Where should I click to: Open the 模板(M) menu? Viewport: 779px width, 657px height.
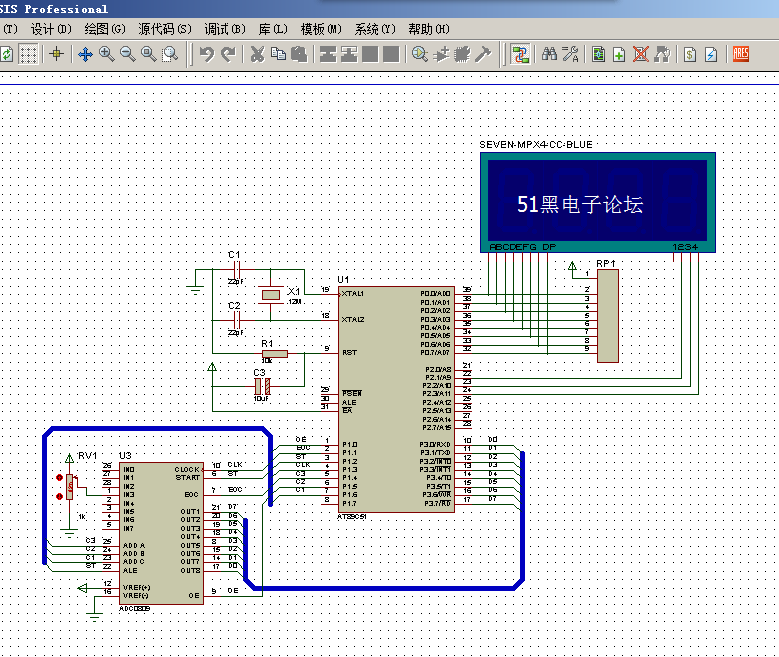pos(321,29)
